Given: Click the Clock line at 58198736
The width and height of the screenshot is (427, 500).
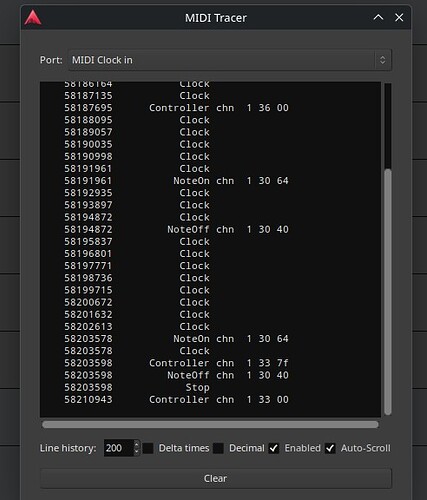Looking at the screenshot, I should [x=137, y=278].
